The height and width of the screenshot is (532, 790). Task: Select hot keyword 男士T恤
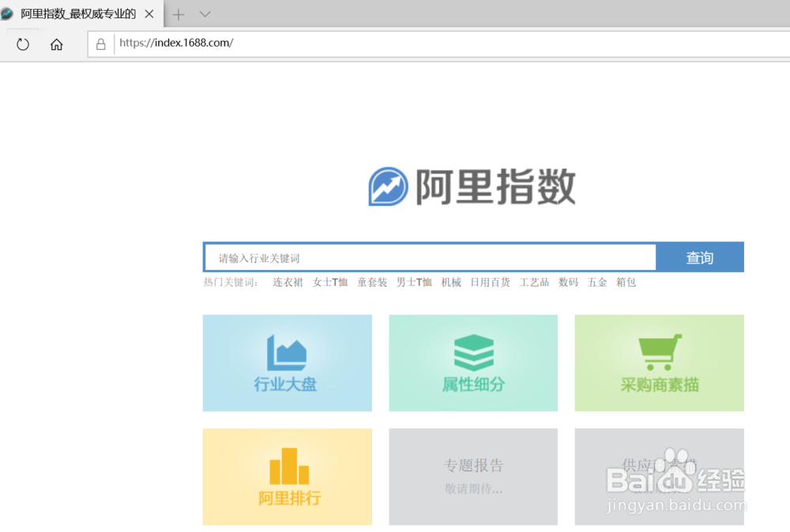pos(414,283)
